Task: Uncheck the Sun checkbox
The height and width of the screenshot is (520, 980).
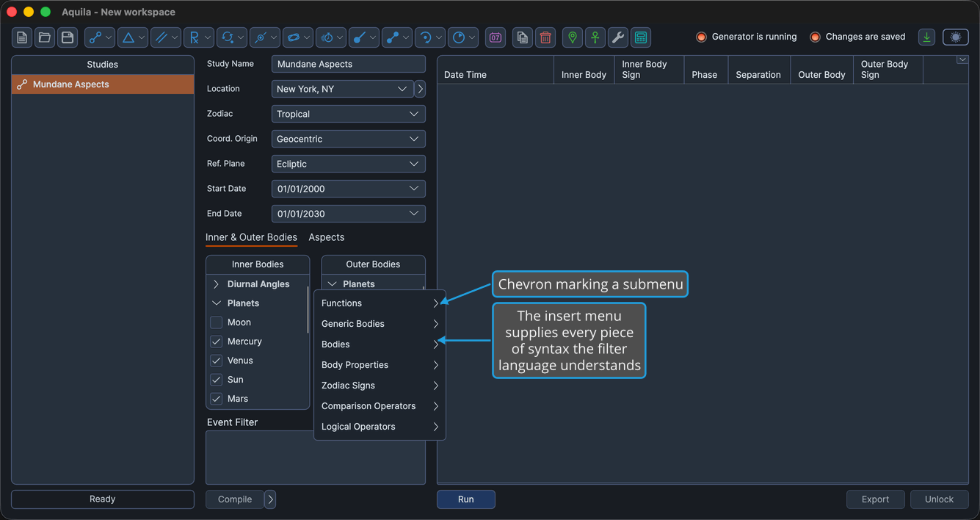Action: 217,380
